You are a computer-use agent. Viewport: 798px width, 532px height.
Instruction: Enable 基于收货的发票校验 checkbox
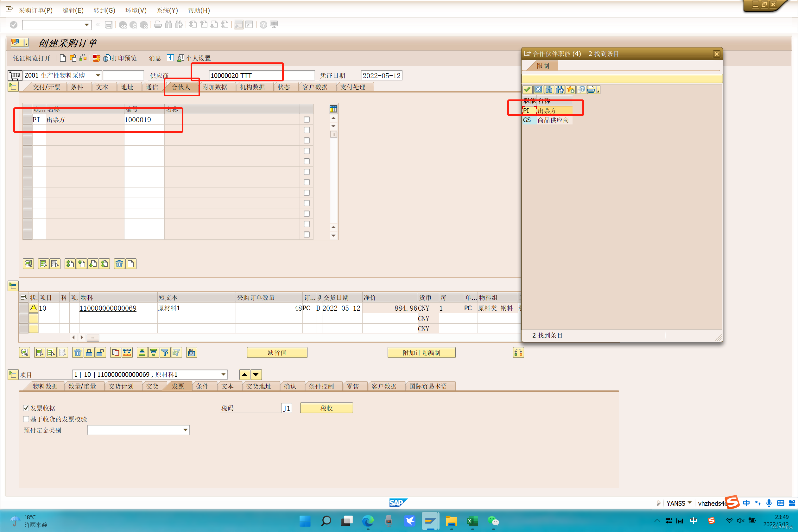[26, 419]
